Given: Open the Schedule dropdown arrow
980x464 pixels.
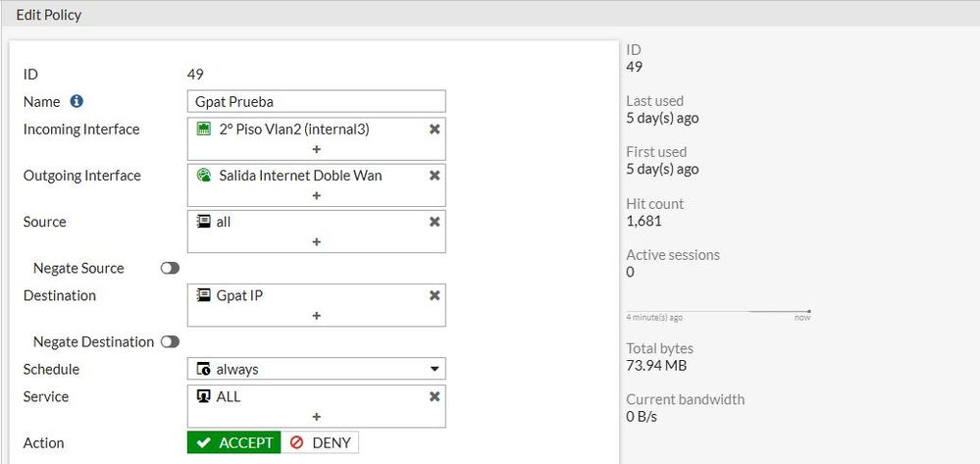Looking at the screenshot, I should click(435, 370).
